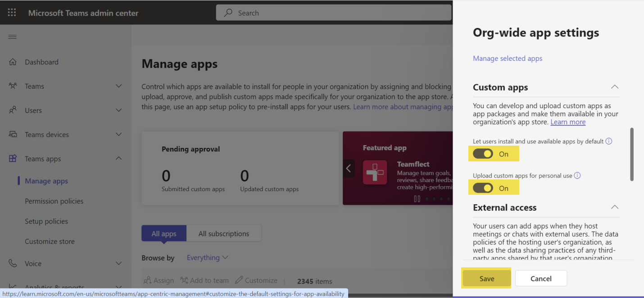Expand the Users navigation section
This screenshot has height=298, width=644.
pos(119,110)
